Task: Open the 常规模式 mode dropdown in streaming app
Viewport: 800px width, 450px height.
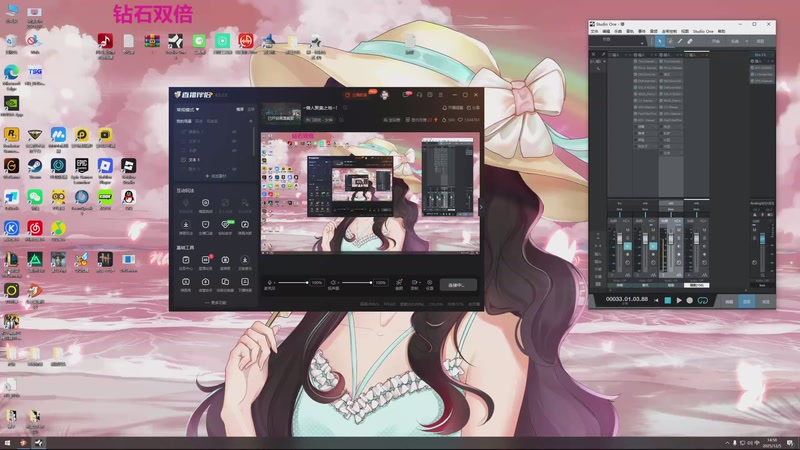Action: pyautogui.click(x=187, y=110)
